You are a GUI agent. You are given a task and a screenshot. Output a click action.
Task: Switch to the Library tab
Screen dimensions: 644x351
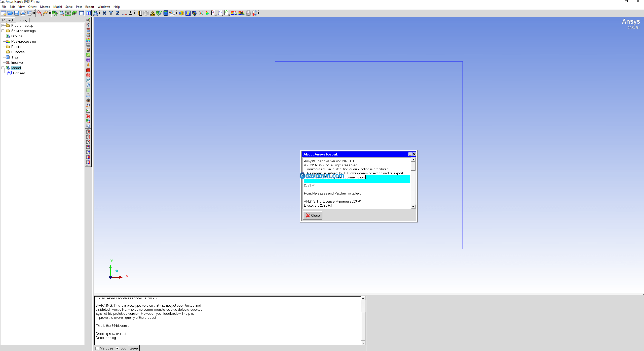pyautogui.click(x=22, y=21)
